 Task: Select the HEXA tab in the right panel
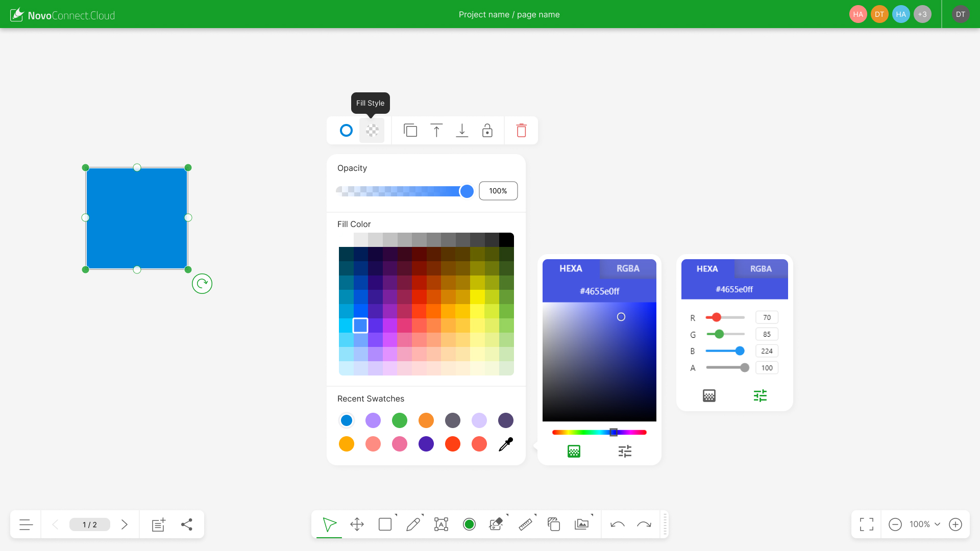[707, 269]
